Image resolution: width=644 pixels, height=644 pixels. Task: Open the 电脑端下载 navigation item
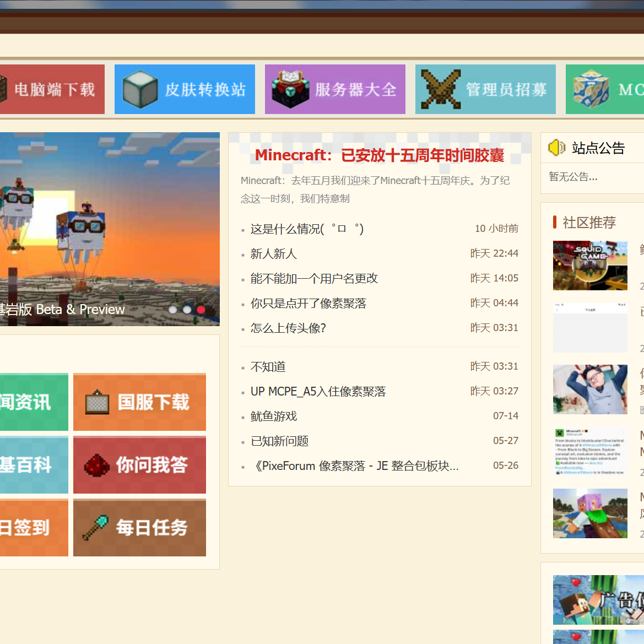pos(54,89)
